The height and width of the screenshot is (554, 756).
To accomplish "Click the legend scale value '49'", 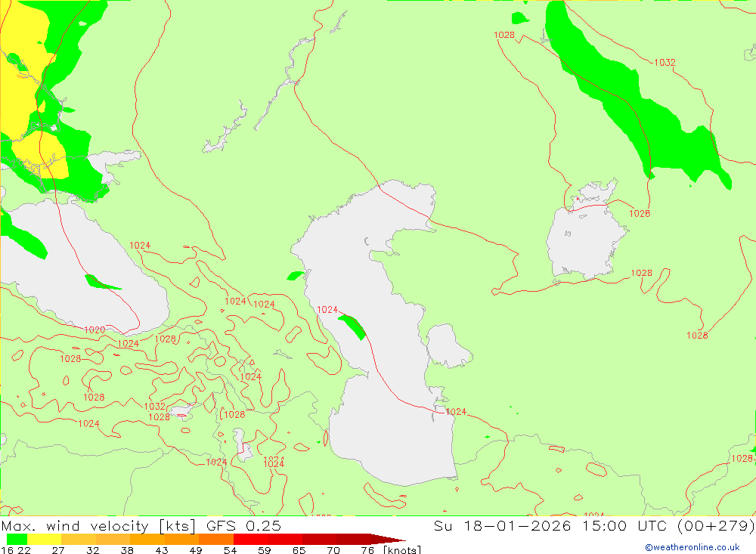I will tap(196, 550).
